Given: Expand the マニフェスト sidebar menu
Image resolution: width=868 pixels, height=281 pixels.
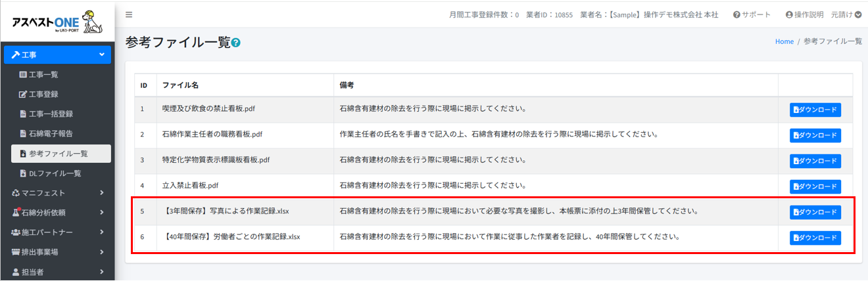Looking at the screenshot, I should coord(57,193).
